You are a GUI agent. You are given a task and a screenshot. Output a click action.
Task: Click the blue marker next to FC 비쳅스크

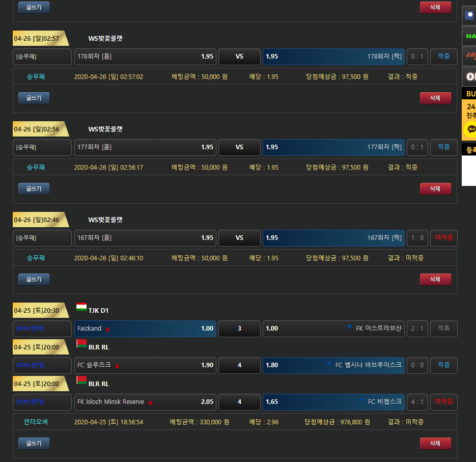pos(361,400)
